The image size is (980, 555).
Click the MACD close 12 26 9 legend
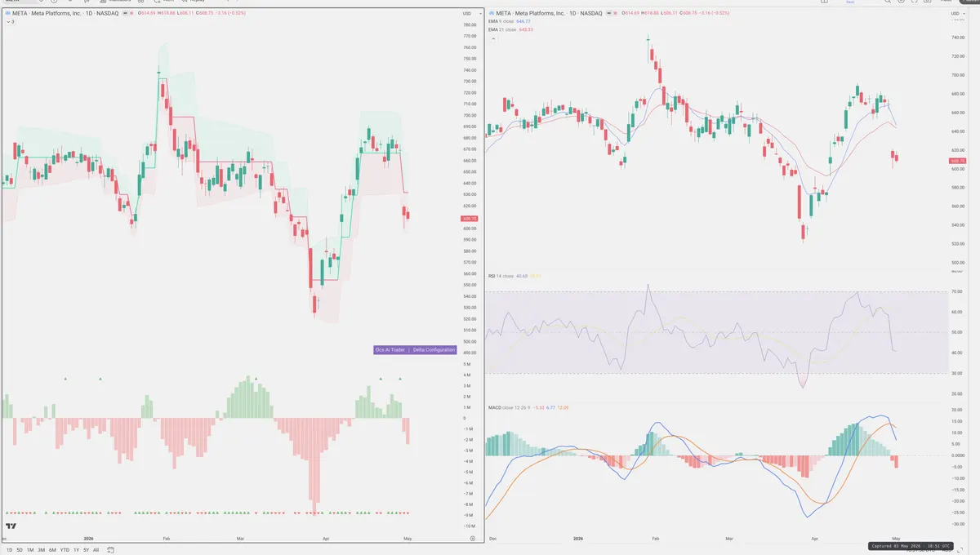[x=510, y=406]
